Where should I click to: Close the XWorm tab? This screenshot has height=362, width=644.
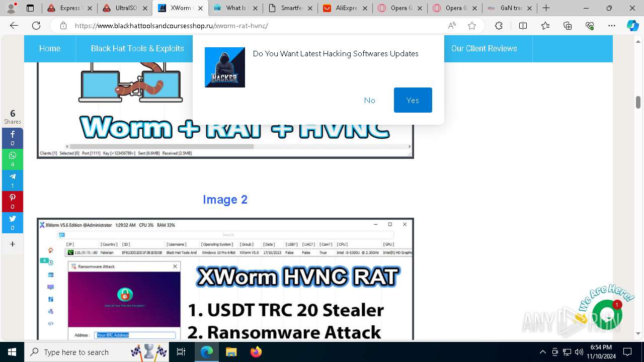coord(200,8)
